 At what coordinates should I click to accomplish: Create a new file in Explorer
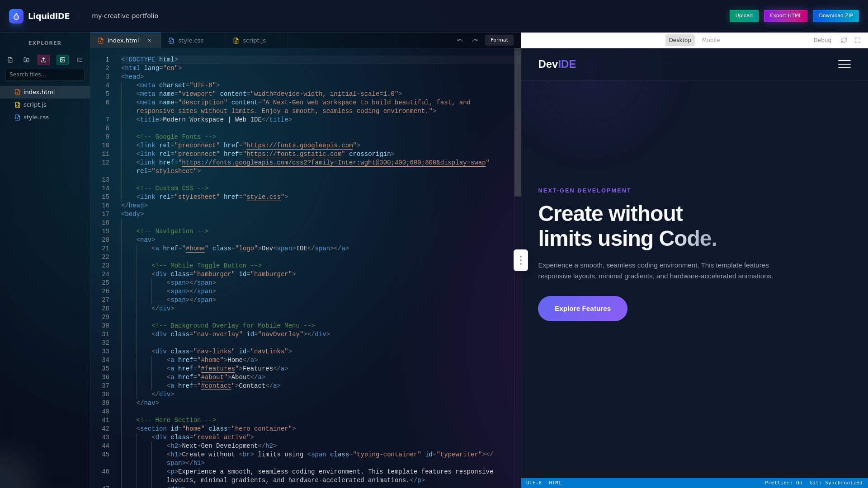[10, 60]
